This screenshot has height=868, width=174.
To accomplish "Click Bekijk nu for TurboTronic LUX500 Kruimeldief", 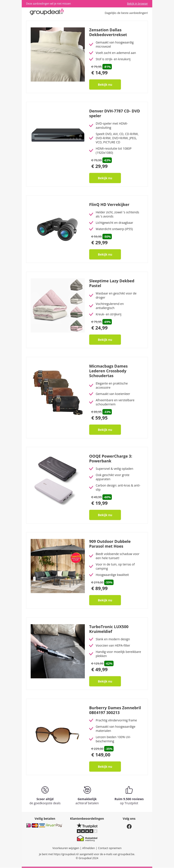I will click(105, 681).
